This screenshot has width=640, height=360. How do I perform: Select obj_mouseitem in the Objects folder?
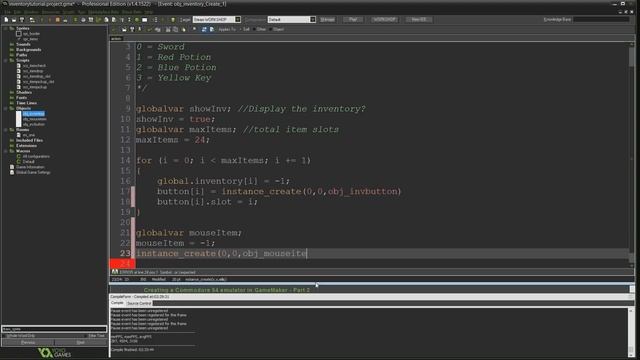point(34,119)
